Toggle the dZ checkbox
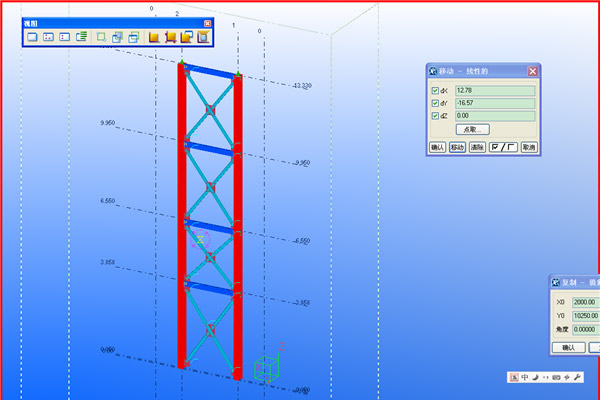The image size is (600, 400). click(435, 116)
